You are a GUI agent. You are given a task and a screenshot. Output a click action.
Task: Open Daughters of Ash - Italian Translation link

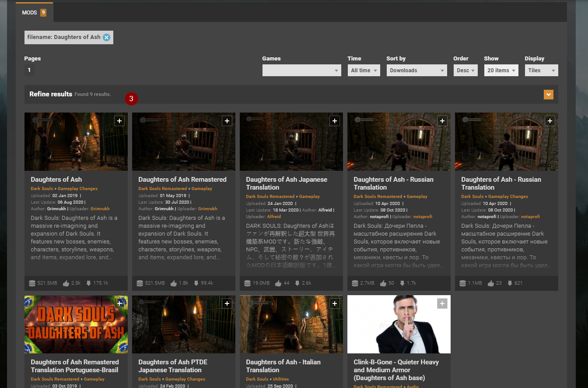coord(283,366)
